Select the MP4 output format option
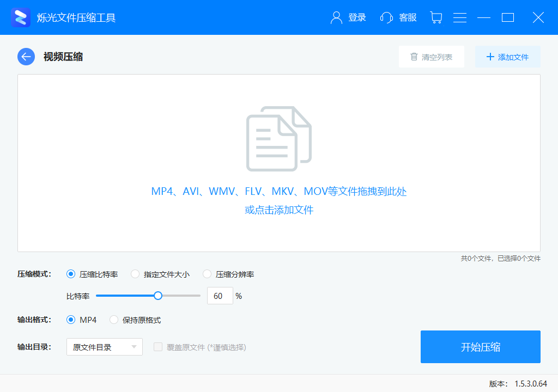The image size is (558, 392). 71,320
